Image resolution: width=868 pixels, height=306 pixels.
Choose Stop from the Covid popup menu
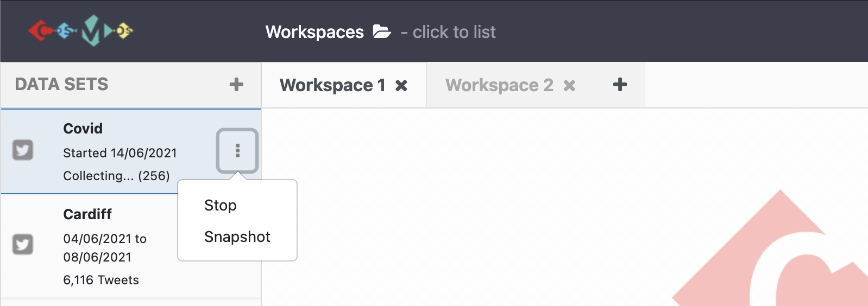[221, 206]
